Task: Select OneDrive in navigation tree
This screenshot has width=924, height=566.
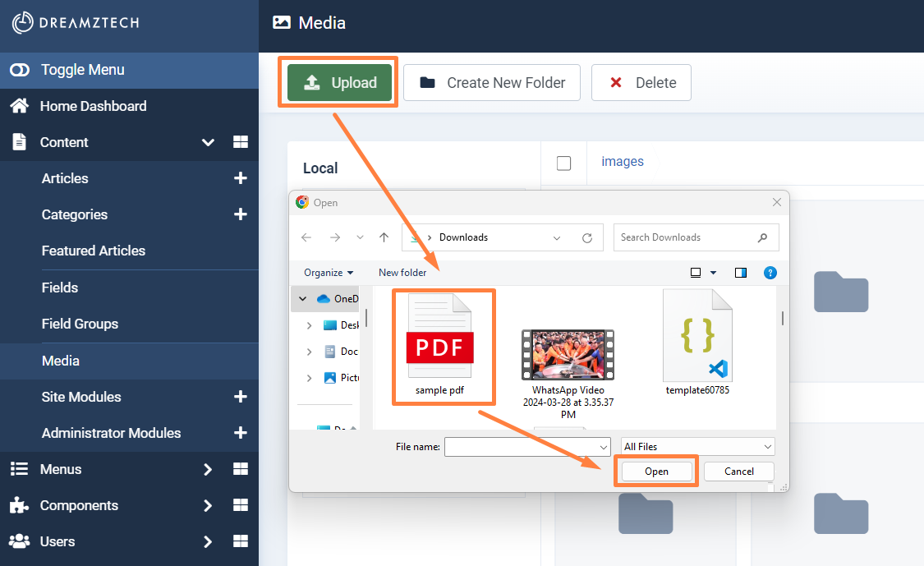Action: pyautogui.click(x=338, y=299)
